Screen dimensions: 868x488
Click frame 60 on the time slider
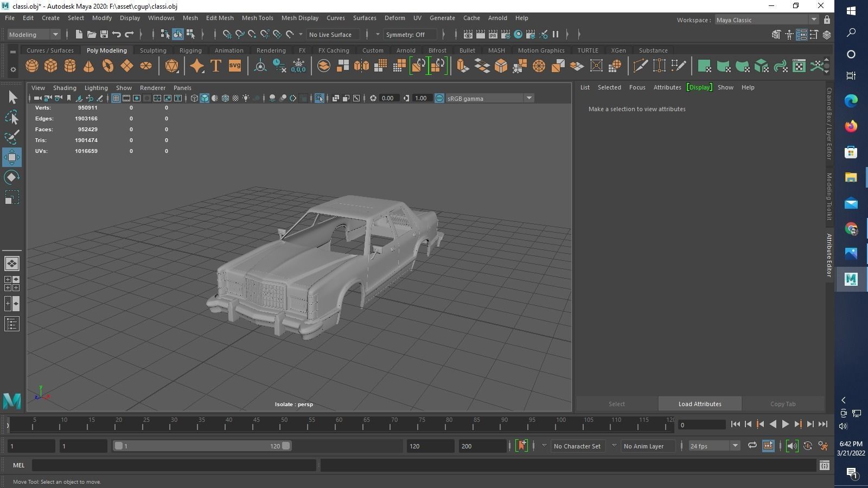click(x=339, y=424)
